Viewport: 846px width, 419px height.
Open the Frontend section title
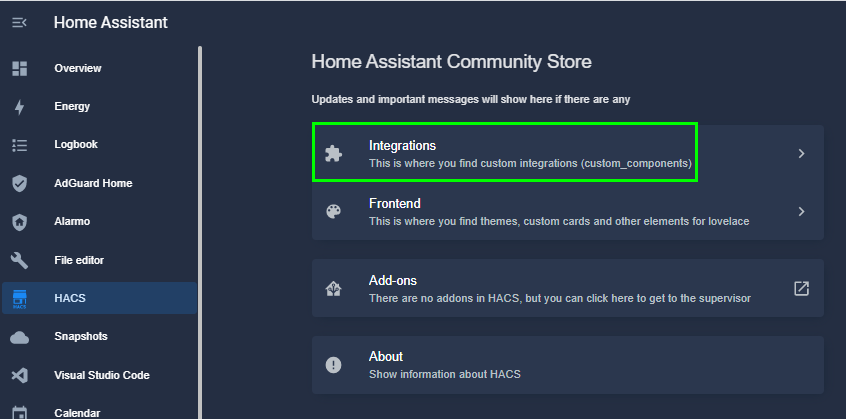pos(395,203)
